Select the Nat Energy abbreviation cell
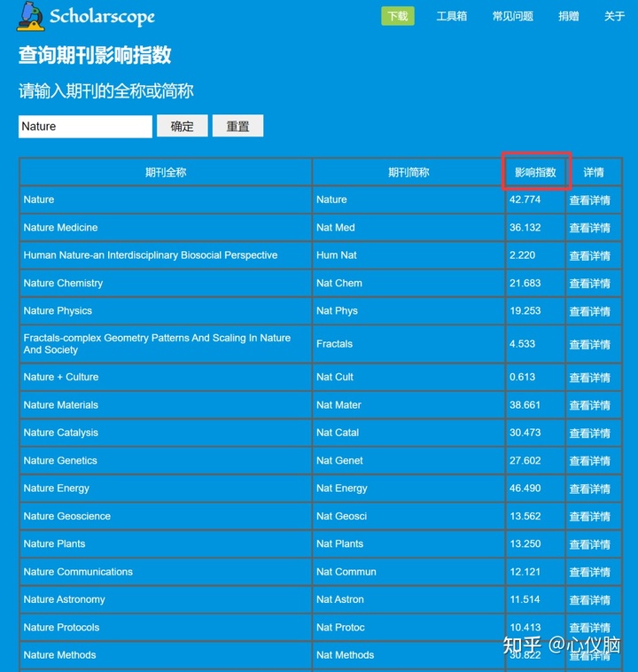Image resolution: width=638 pixels, height=672 pixels. (408, 488)
